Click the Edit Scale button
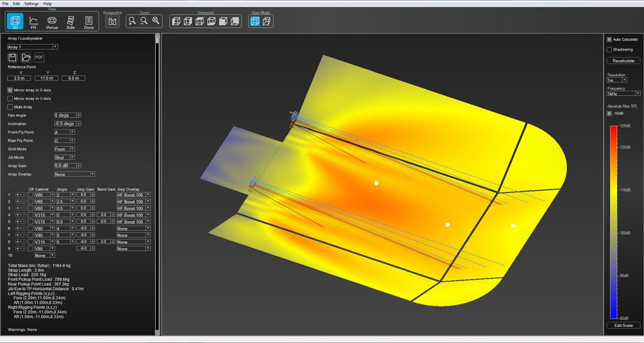The image size is (644, 343). click(x=623, y=325)
